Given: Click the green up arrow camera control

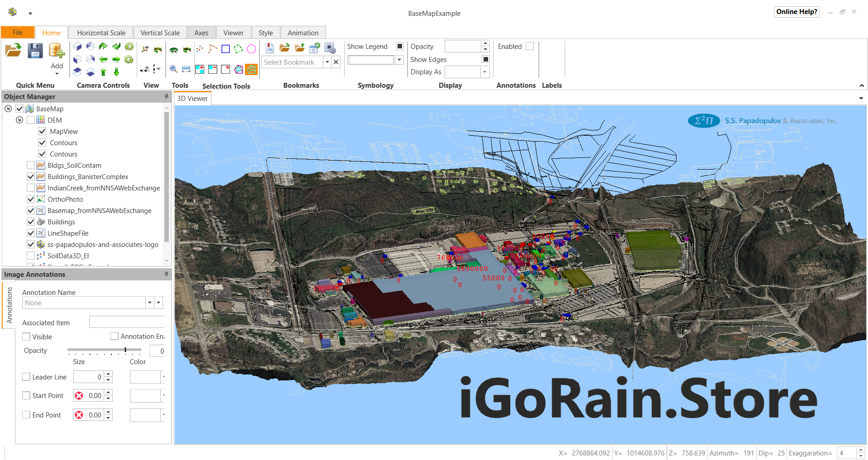Looking at the screenshot, I should click(103, 71).
